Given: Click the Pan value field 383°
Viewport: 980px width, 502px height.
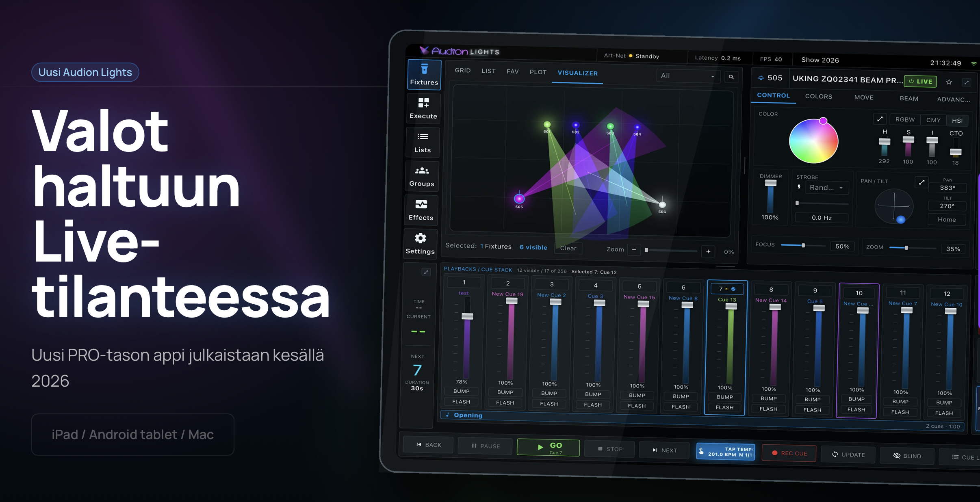Looking at the screenshot, I should (947, 188).
